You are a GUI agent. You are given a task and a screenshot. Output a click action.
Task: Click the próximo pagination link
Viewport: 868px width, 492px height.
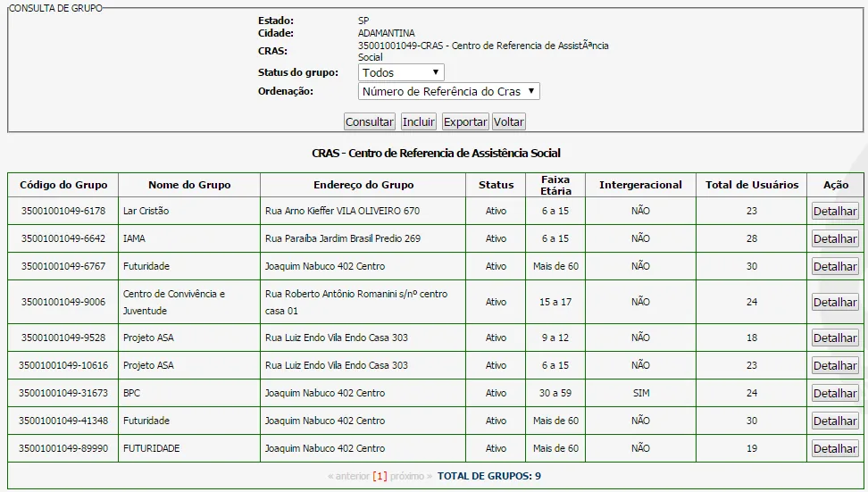(x=411, y=476)
